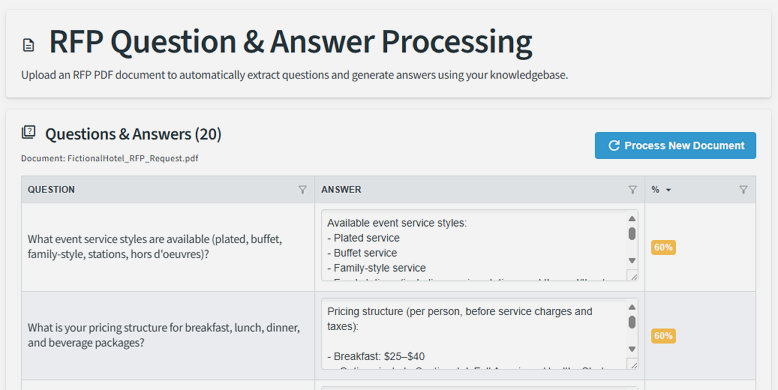Click the event service styles question text

[x=155, y=247]
